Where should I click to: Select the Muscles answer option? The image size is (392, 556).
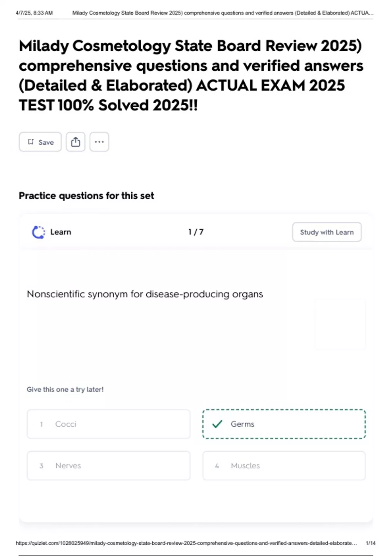pyautogui.click(x=284, y=466)
